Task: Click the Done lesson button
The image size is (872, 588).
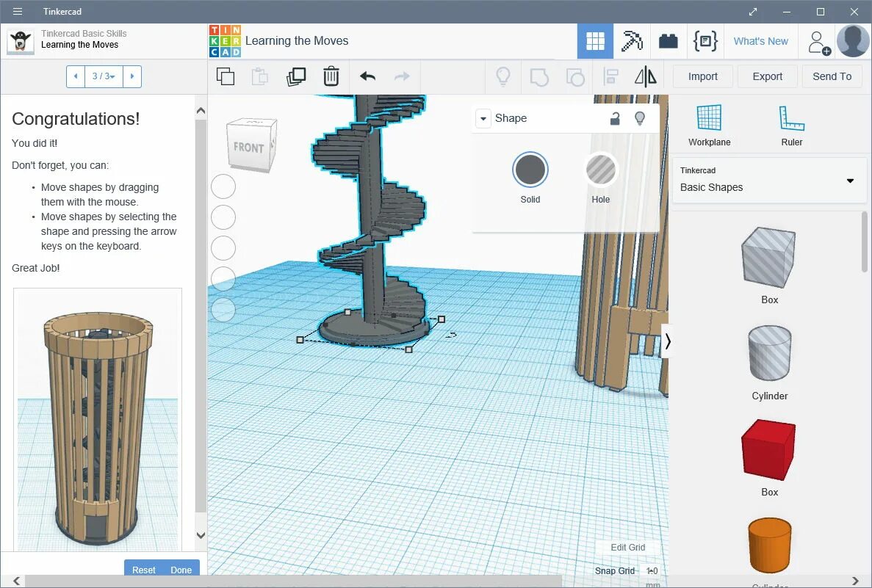Action: tap(181, 570)
